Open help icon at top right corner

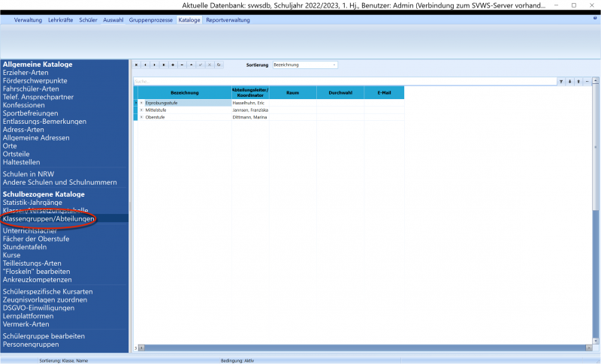click(x=595, y=18)
